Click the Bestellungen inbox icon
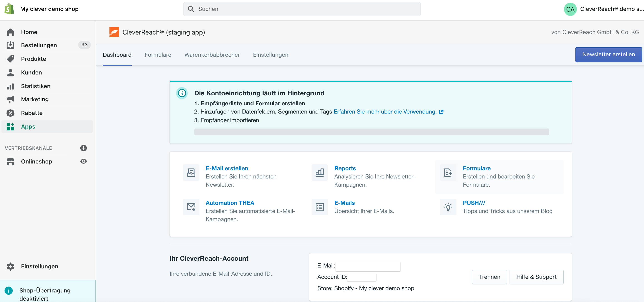644x302 pixels. click(x=10, y=45)
